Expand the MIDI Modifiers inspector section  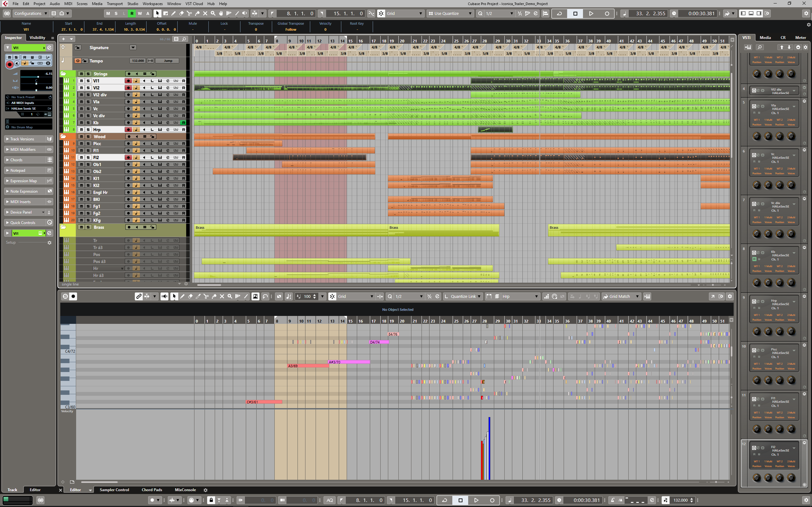pyautogui.click(x=23, y=150)
